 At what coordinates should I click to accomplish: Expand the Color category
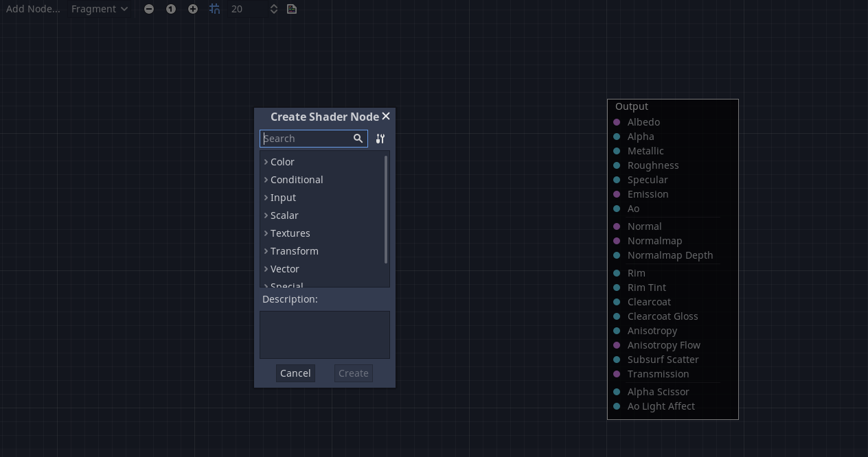coord(266,162)
